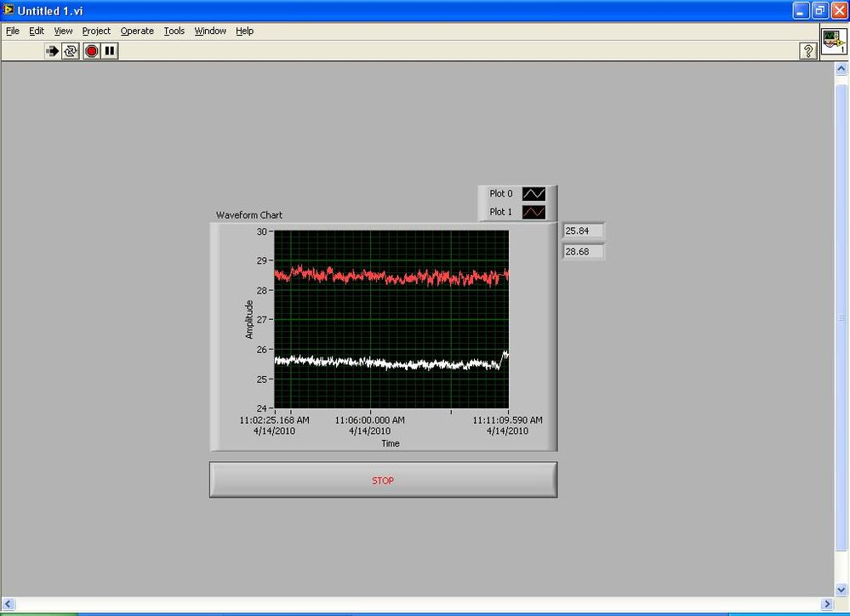Click the 11:06:00.000 AM time marker
Viewport: 850px width, 616px height.
click(x=370, y=420)
